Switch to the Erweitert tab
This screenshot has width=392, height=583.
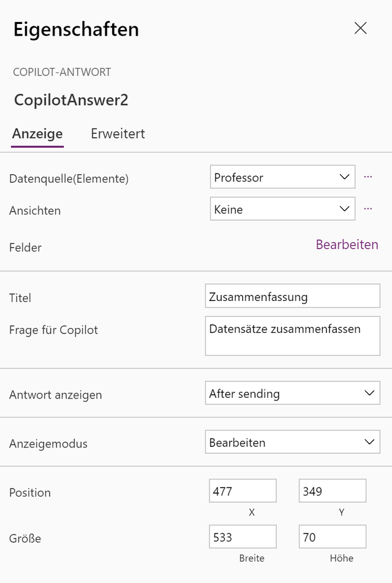[118, 134]
